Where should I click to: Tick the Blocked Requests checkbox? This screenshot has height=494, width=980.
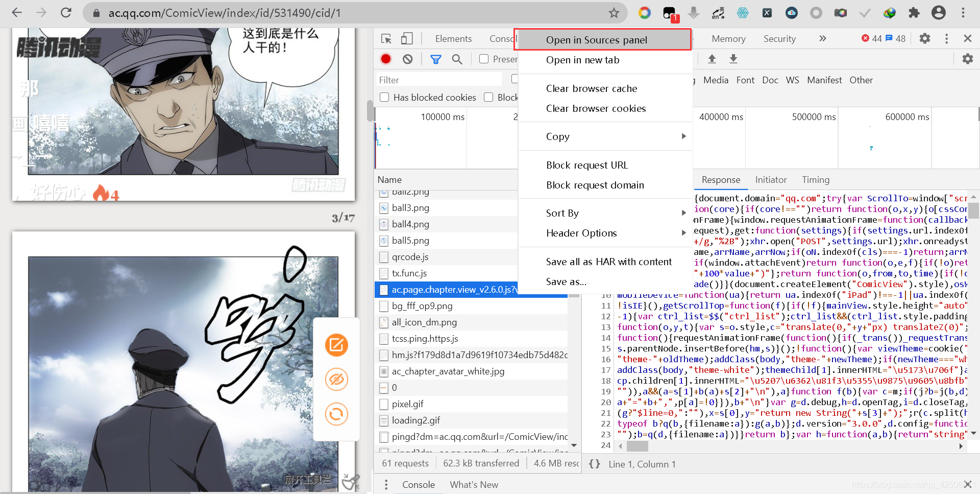tap(488, 97)
